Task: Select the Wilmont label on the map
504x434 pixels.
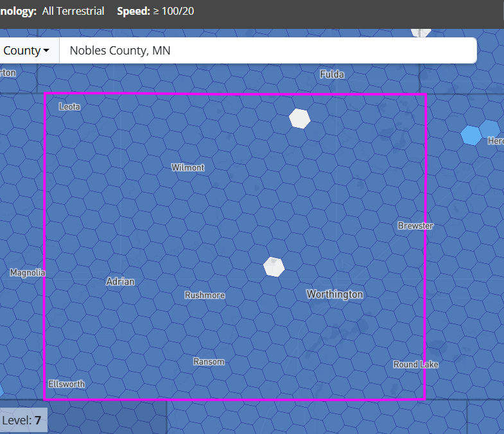Action: (187, 168)
